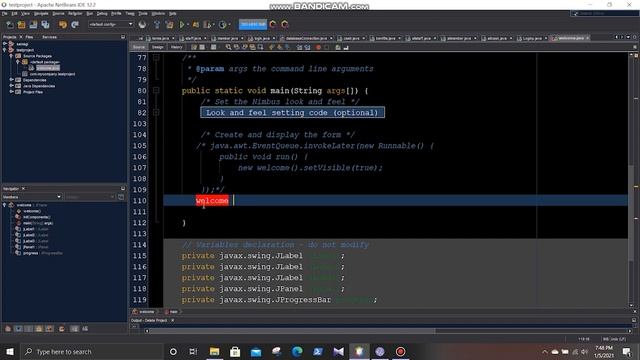
Task: Click the welcome breadcrumb below editor
Action: click(x=143, y=312)
